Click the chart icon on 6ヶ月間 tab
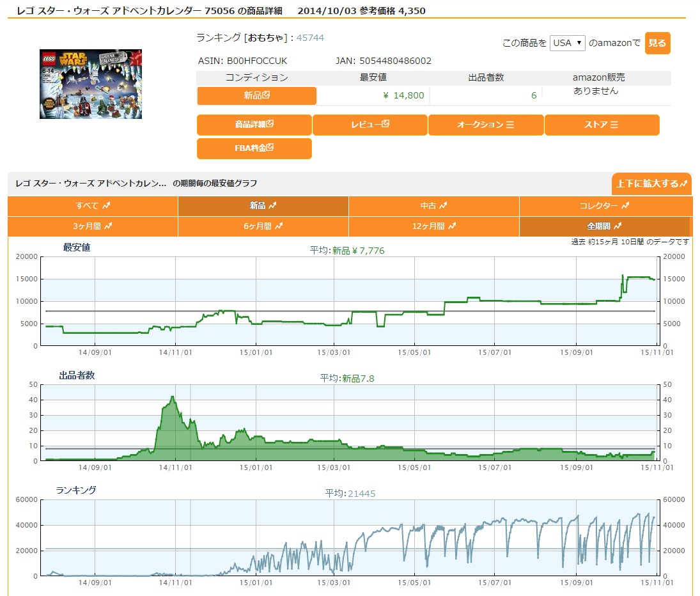 point(279,226)
